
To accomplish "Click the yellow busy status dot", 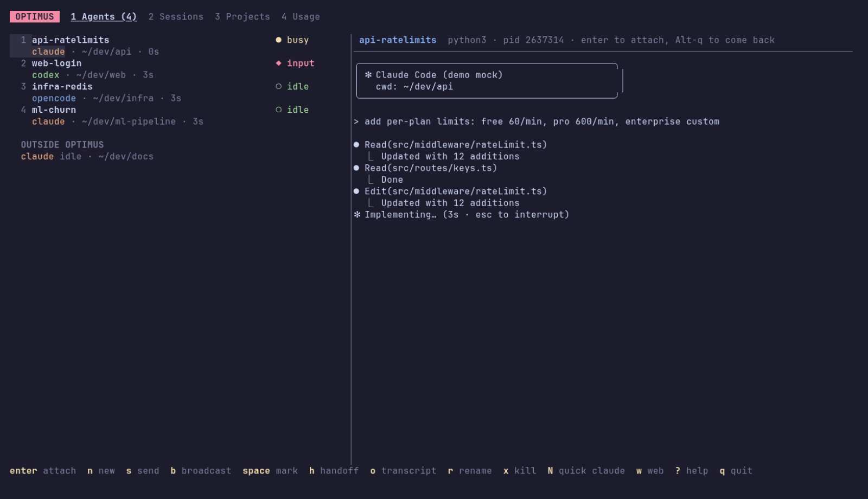I will pyautogui.click(x=279, y=40).
